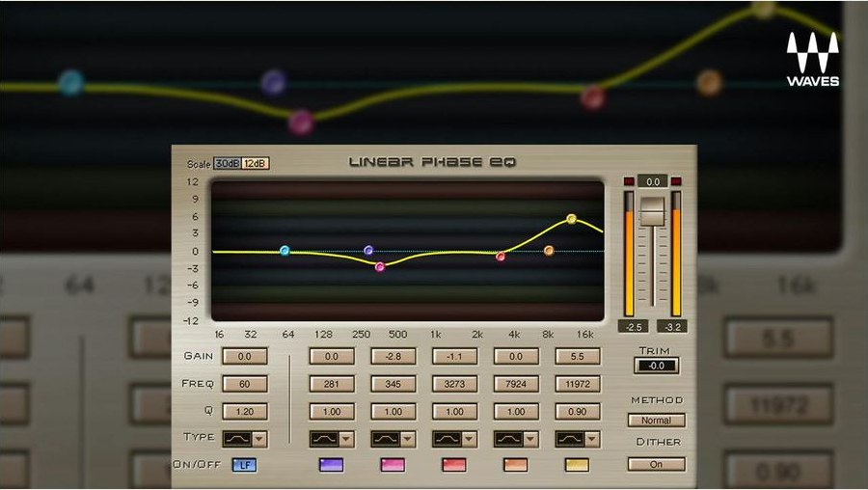Click the right output level meter
The height and width of the screenshot is (490, 868).
(676, 254)
